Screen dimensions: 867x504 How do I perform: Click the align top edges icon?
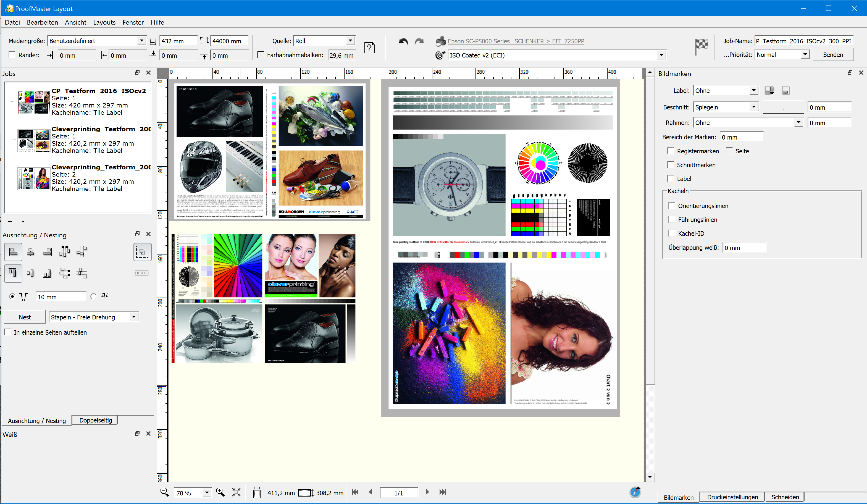(x=13, y=273)
